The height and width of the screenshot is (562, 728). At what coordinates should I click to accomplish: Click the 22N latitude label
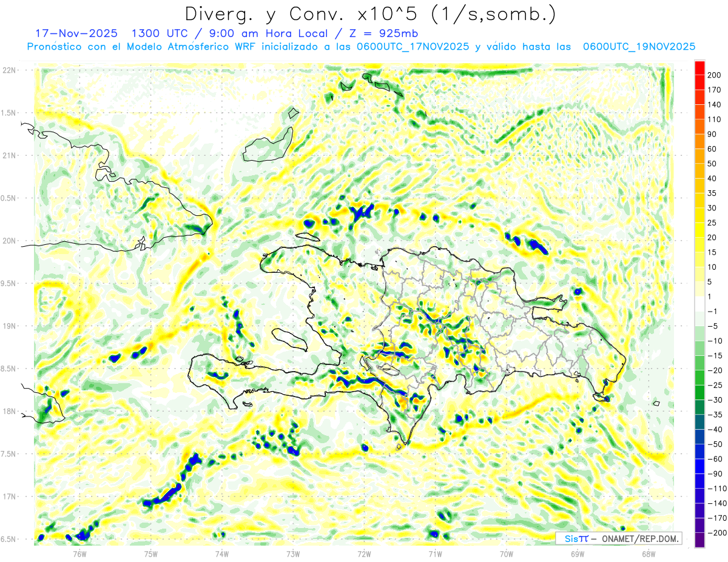pyautogui.click(x=9, y=70)
